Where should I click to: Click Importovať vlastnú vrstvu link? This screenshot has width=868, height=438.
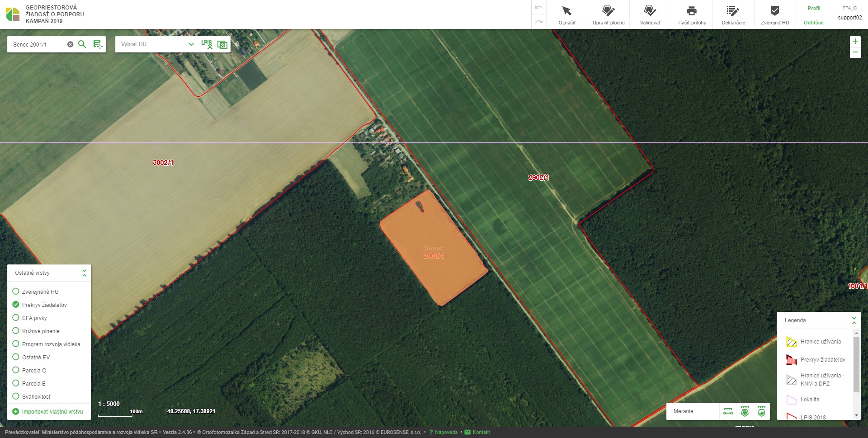coord(52,412)
